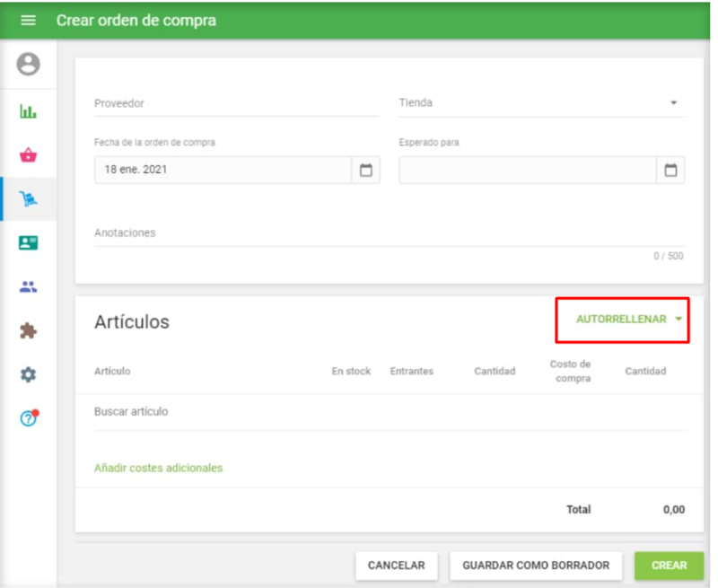The image size is (718, 588).
Task: Open the reports bar chart icon
Action: [29, 112]
